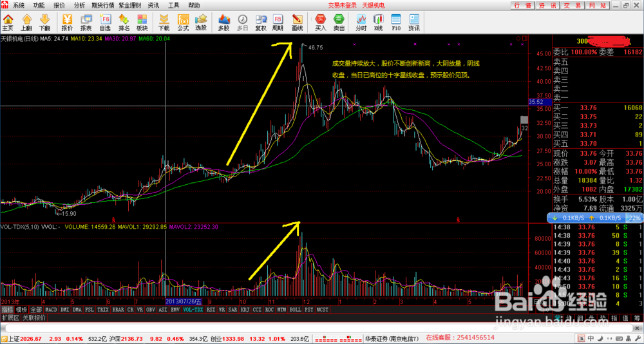Select the 值 tab in bottom-right panel

(625, 318)
